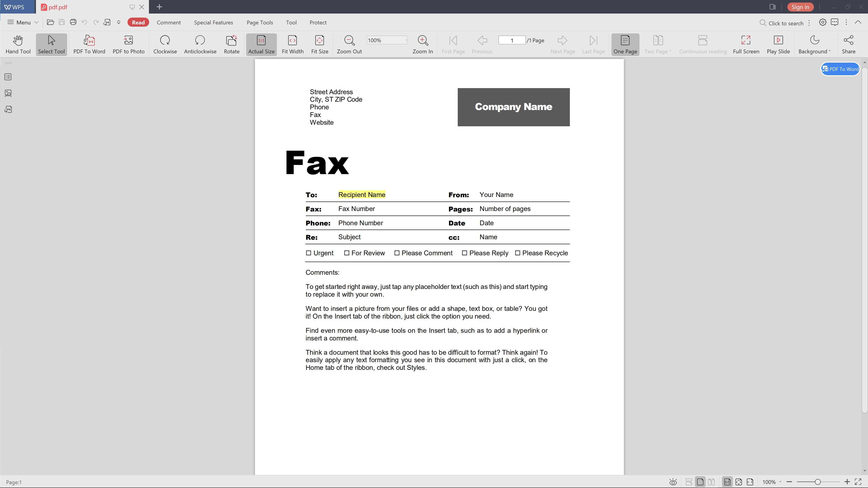
Task: Click the Company Name banner in document
Action: click(x=514, y=107)
